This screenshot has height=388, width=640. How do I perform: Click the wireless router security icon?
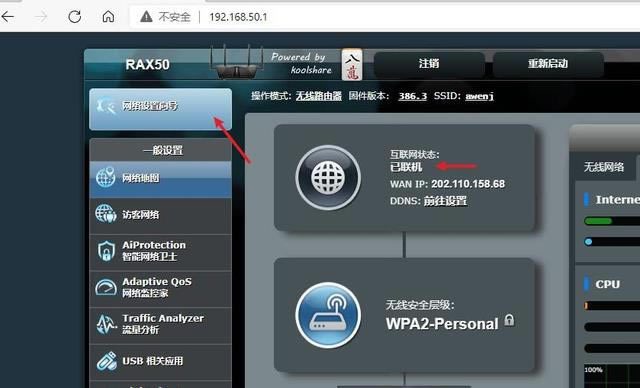point(328,315)
